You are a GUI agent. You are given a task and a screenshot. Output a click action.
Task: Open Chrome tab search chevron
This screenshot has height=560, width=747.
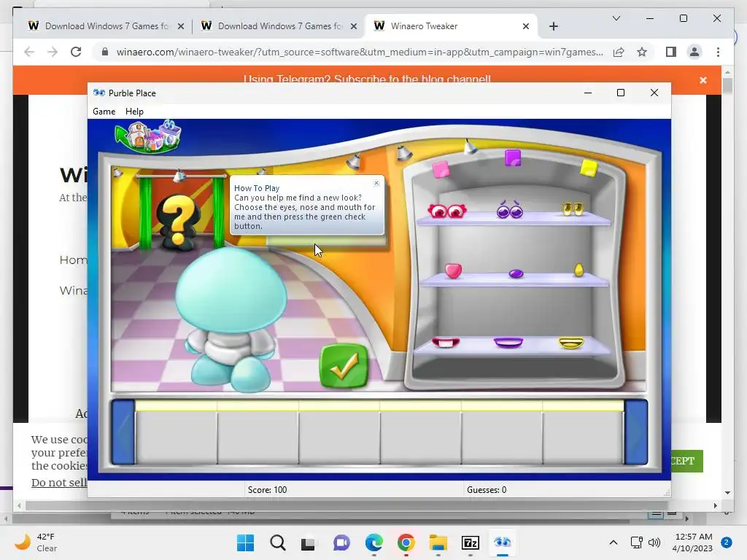pyautogui.click(x=616, y=18)
